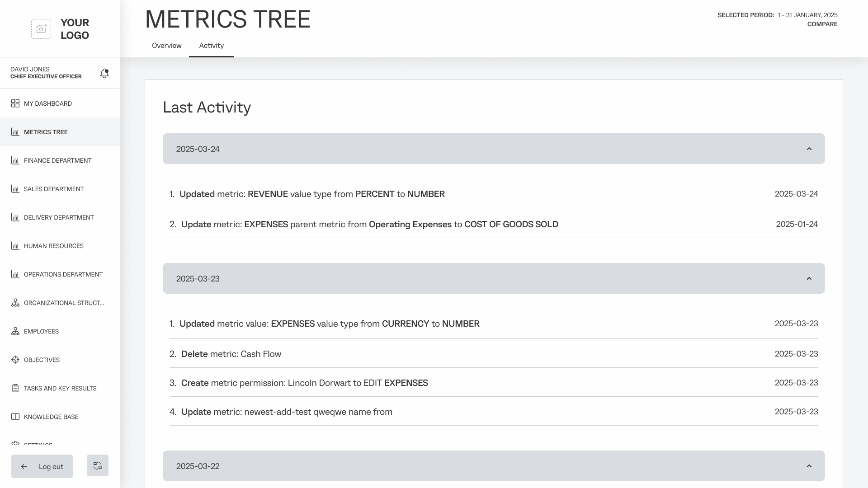Select the Activity tab
868x488 pixels.
click(211, 46)
